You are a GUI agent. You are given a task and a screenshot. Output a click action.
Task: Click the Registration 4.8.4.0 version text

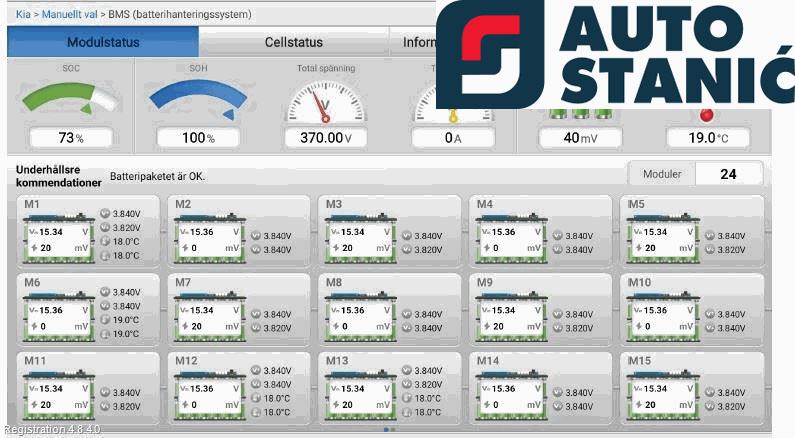(53, 429)
